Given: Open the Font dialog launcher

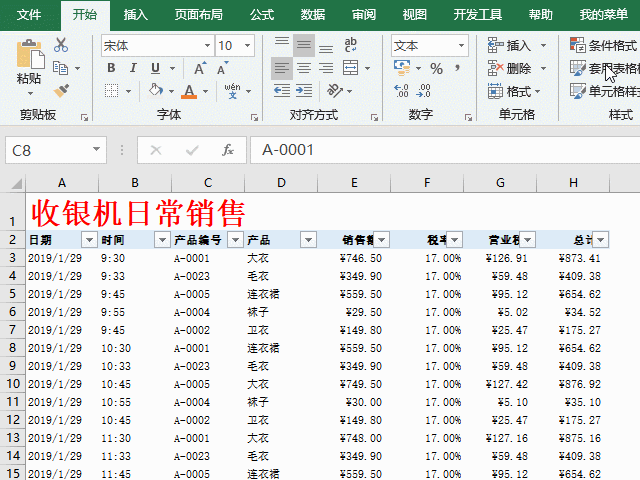Looking at the screenshot, I should coord(254,118).
